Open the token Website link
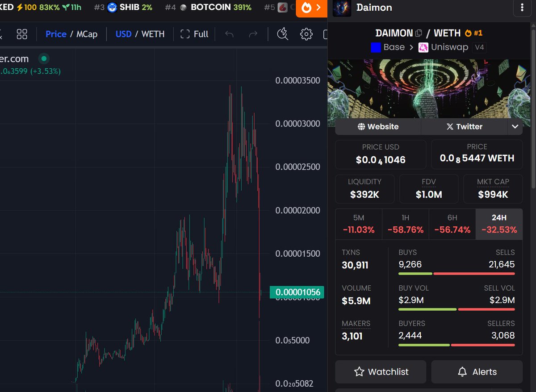This screenshot has width=536, height=392. pos(378,126)
